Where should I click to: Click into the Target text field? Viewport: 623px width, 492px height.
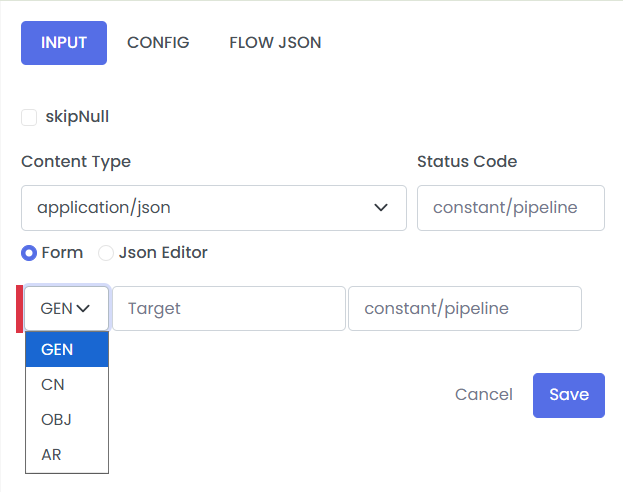click(x=228, y=309)
